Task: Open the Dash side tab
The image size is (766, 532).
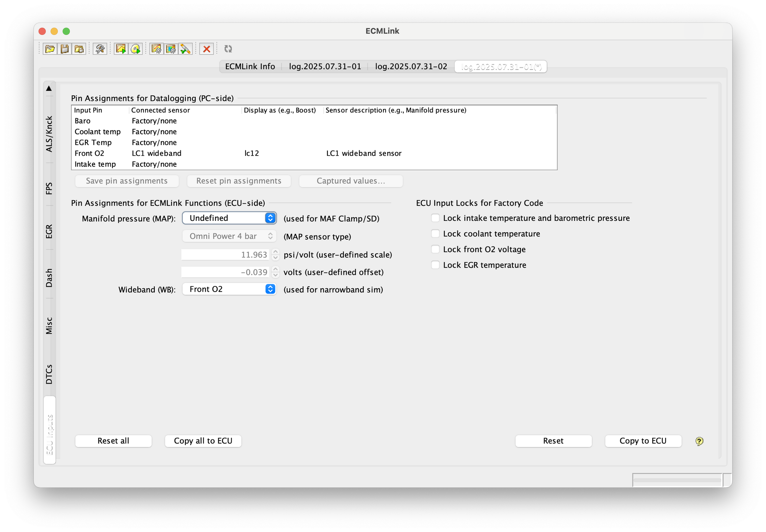Action: click(x=49, y=278)
